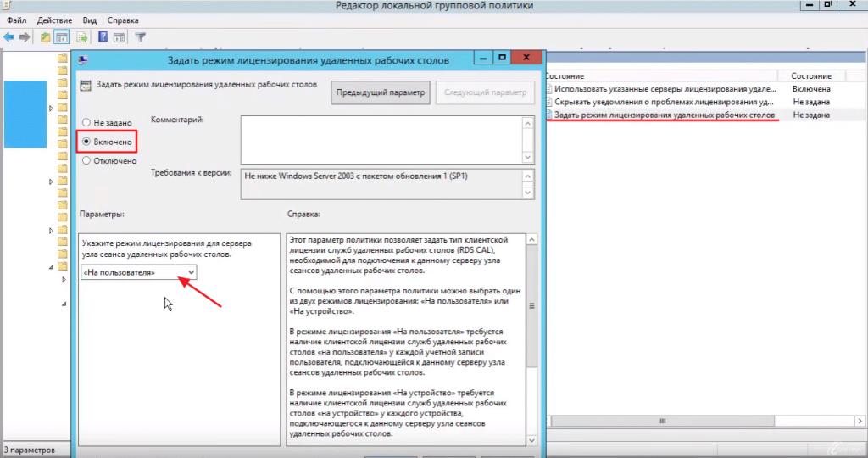The image size is (868, 458).
Task: Click the policy list scroll-right arrow
Action: (x=860, y=422)
